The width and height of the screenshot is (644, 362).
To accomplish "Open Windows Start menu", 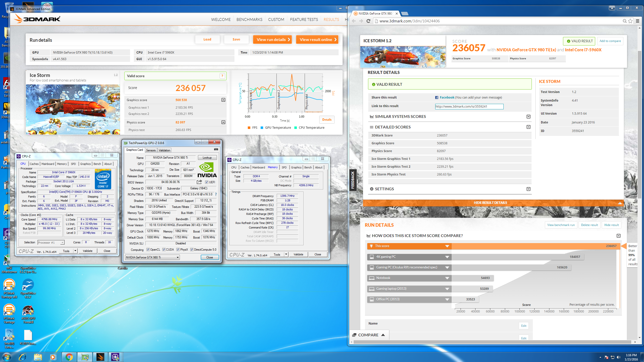I will (x=7, y=357).
